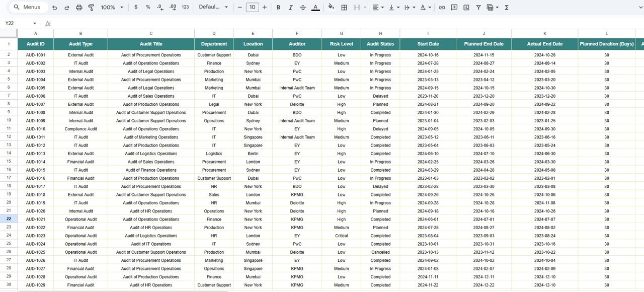
Task: Open the Functions (sigma) menu
Action: [x=507, y=7]
